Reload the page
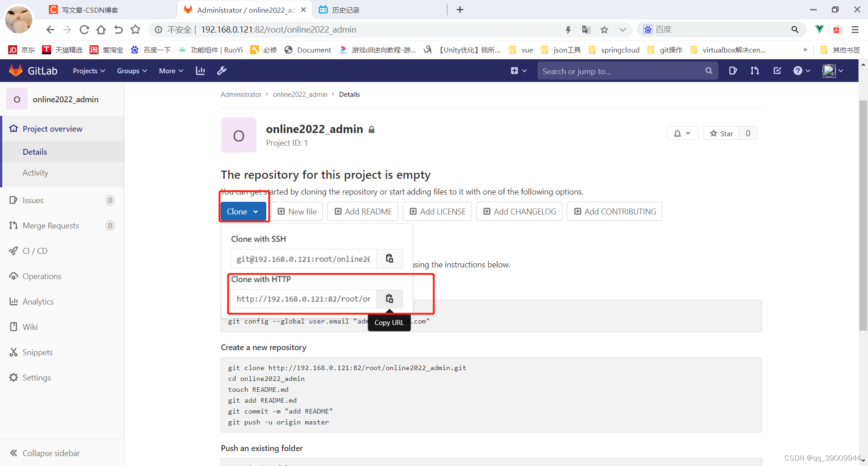The width and height of the screenshot is (868, 466). coord(84,29)
